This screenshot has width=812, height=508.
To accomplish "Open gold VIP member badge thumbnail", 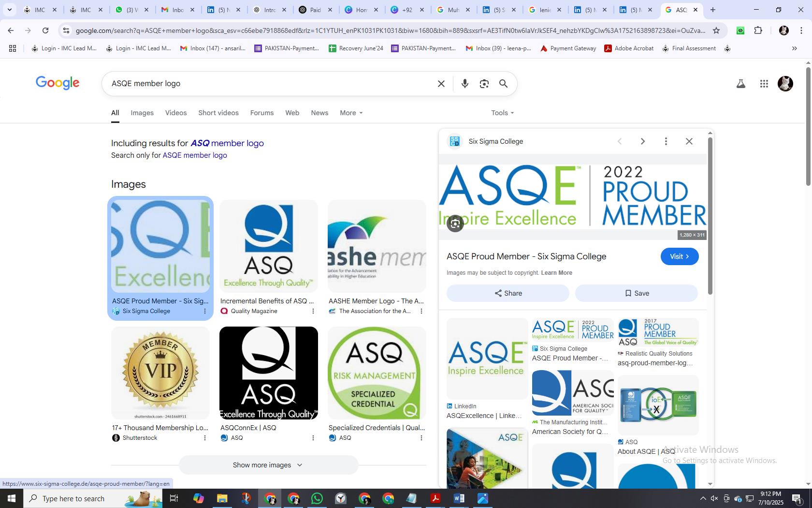I will [x=160, y=373].
